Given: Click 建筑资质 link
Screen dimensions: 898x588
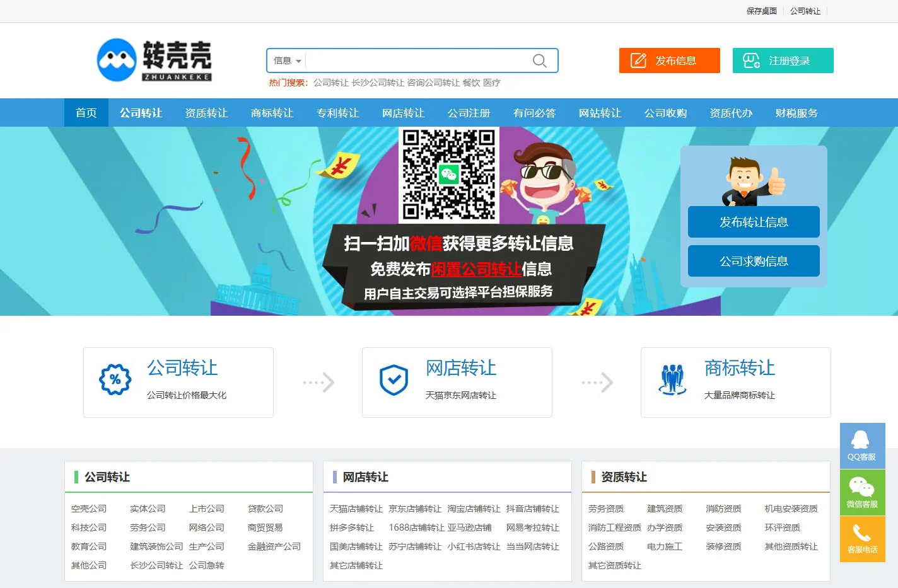Looking at the screenshot, I should [665, 509].
